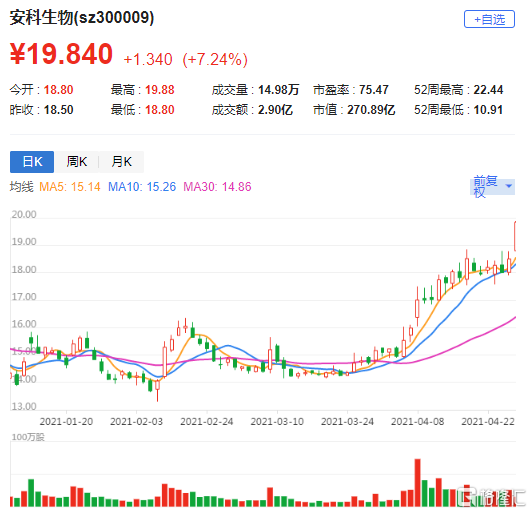Select the 成交量 value 14.98万
The height and width of the screenshot is (514, 532).
coord(279,90)
